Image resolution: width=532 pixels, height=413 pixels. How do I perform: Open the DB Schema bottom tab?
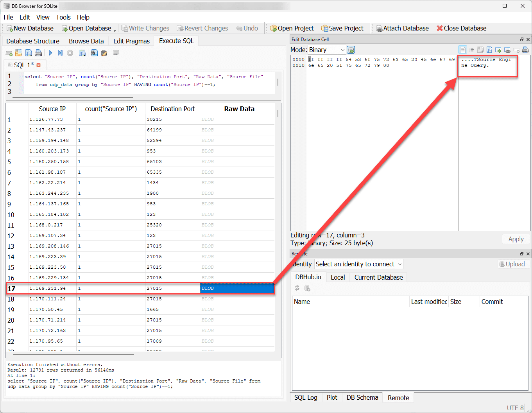coord(362,397)
